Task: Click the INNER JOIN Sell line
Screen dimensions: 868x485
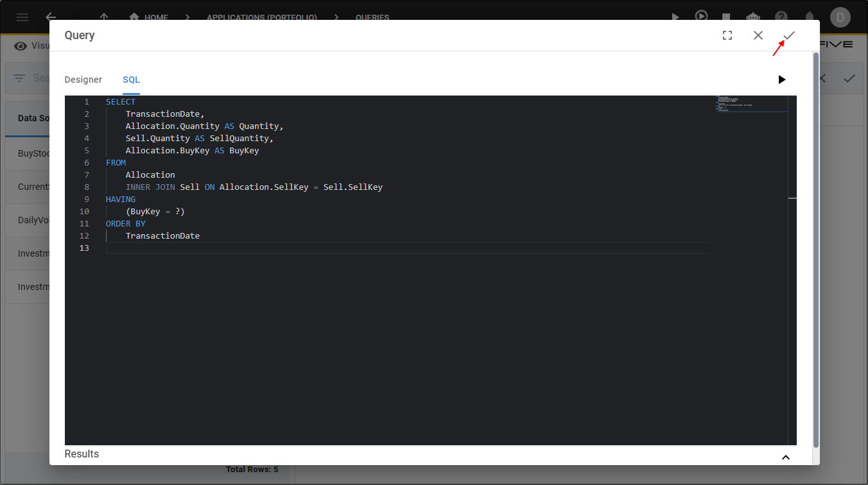Action: tap(254, 187)
